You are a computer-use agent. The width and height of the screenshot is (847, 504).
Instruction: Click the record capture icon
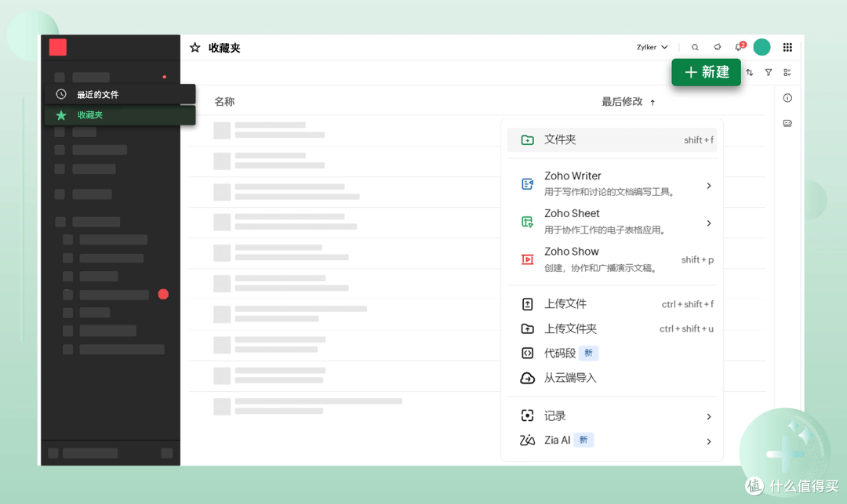[527, 415]
